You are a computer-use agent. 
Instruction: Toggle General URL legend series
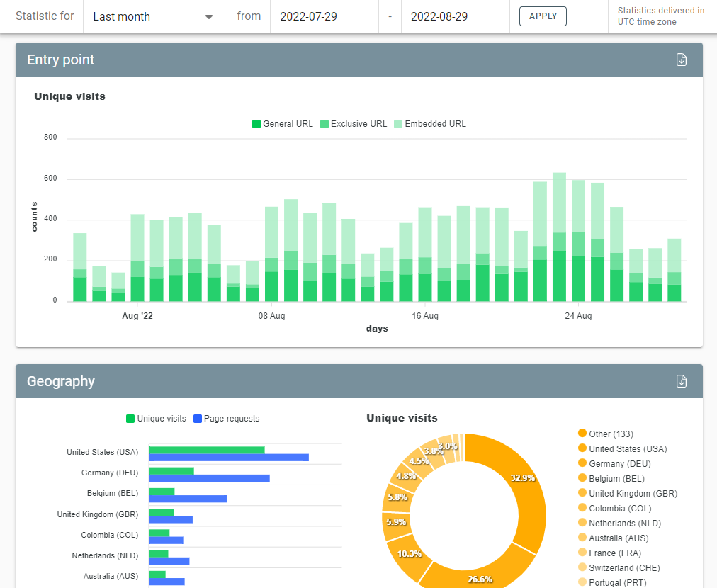[x=283, y=124]
